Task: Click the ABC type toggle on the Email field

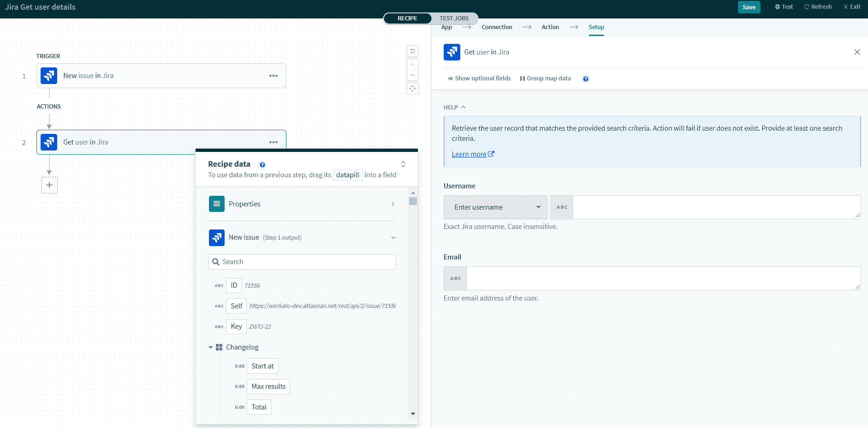Action: 455,278
